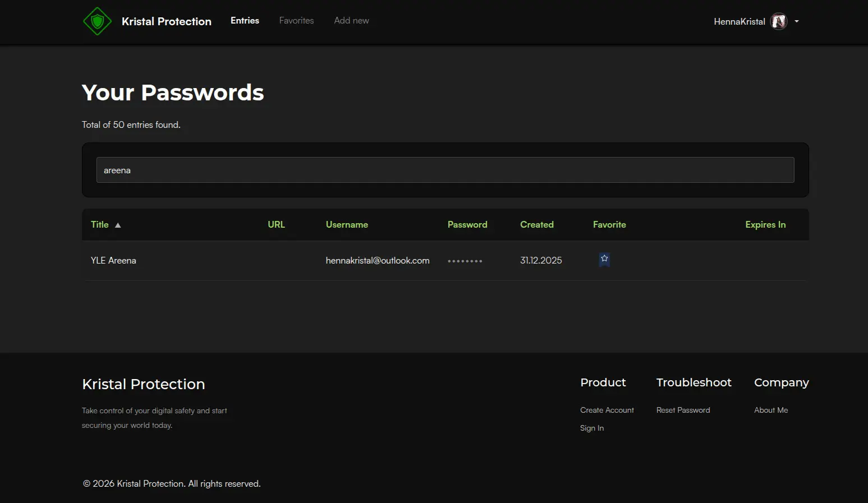Go to Add new page
Screen dimensions: 868x503
[351, 21]
